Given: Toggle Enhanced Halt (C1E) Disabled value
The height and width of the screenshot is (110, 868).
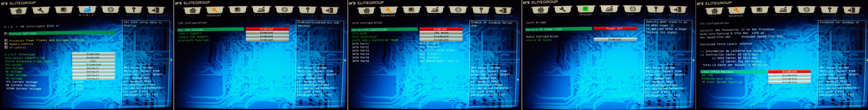Looking at the screenshot, I should pos(789,79).
